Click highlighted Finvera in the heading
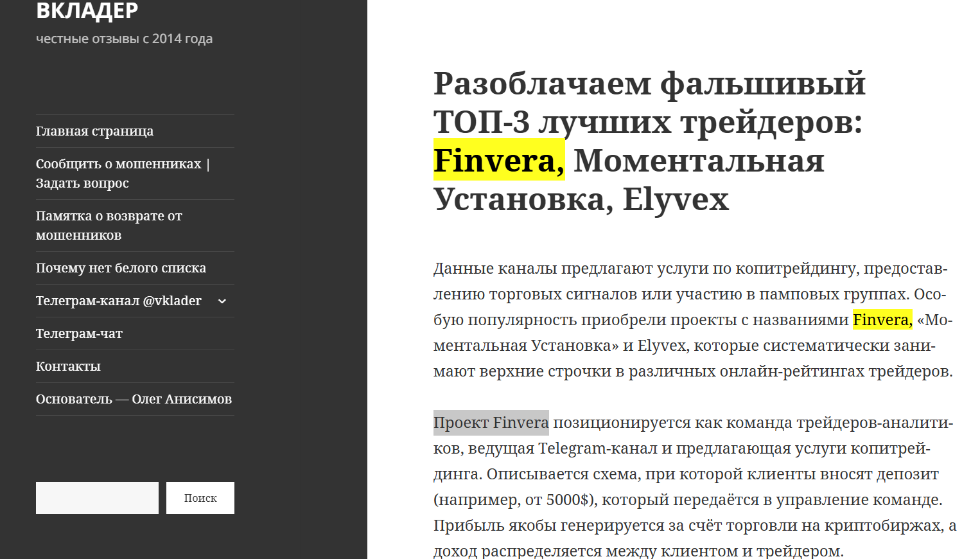Image resolution: width=980 pixels, height=559 pixels. pos(499,160)
